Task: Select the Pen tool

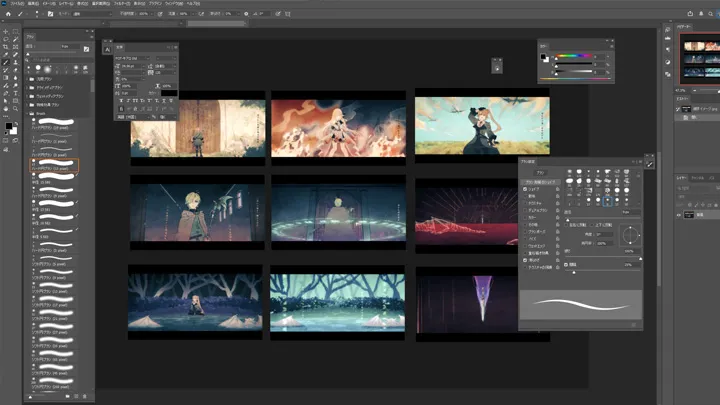Action: pos(6,93)
